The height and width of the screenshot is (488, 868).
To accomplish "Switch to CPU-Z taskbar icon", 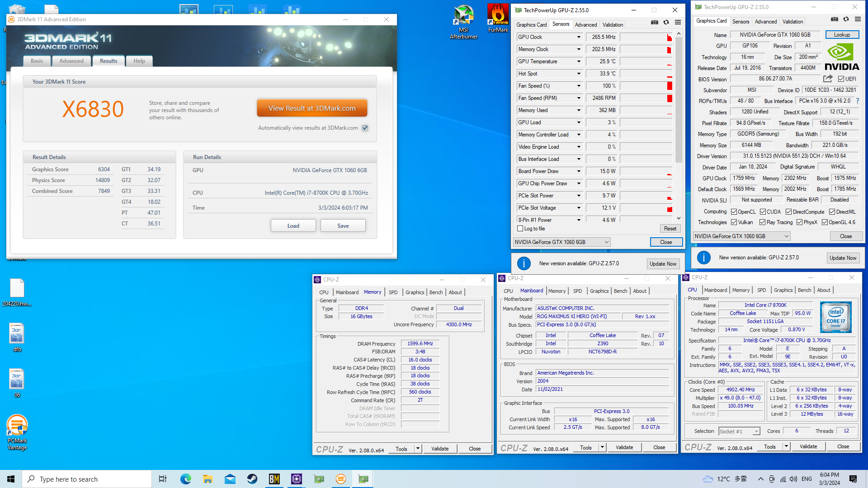I will (x=297, y=479).
